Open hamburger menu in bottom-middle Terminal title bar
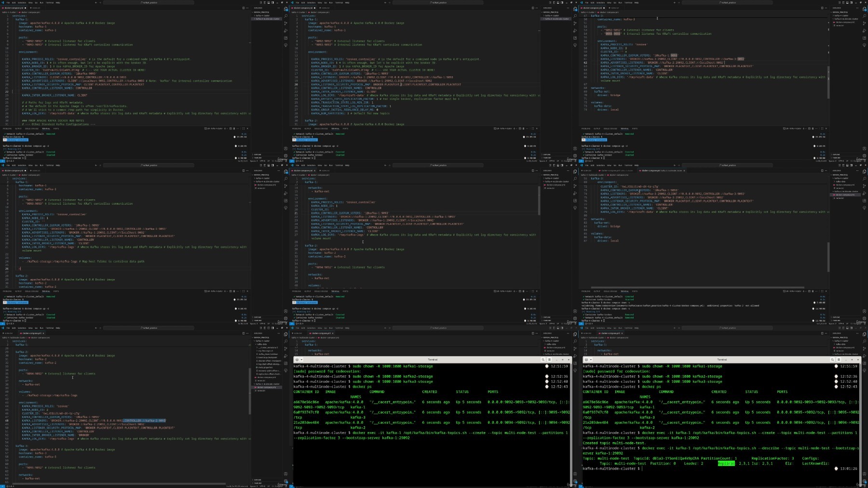Viewport: 868px width, 488px height. click(x=549, y=360)
